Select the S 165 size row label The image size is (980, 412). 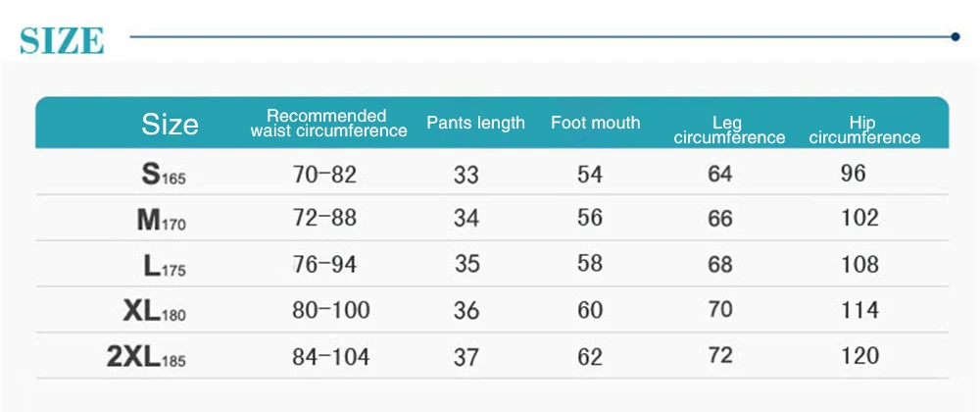pyautogui.click(x=164, y=175)
